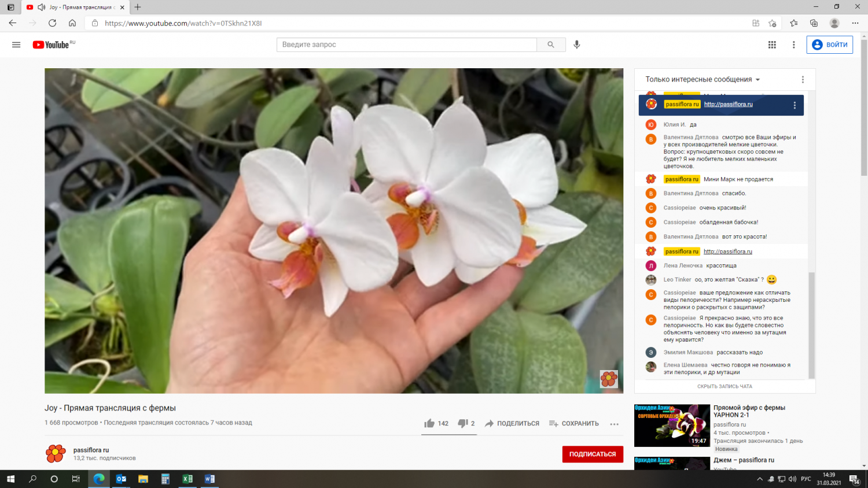
Task: Open chat panel three-dot options menu
Action: [x=803, y=80]
